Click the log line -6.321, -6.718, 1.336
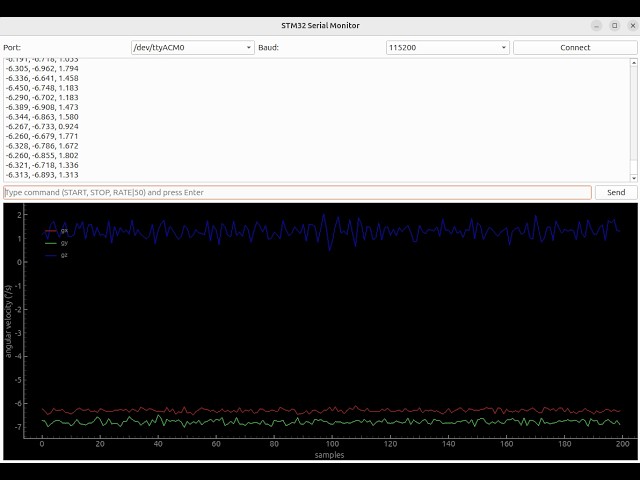The width and height of the screenshot is (640, 480). click(42, 165)
